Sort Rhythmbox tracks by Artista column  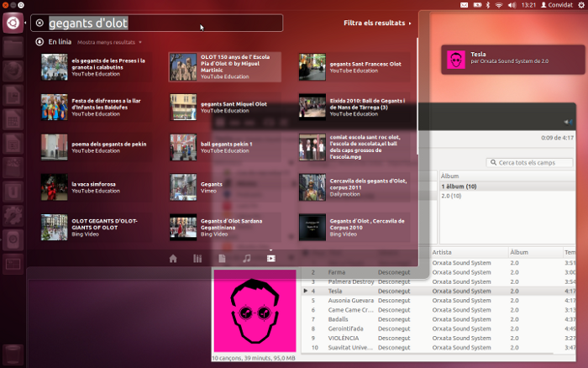(x=469, y=252)
